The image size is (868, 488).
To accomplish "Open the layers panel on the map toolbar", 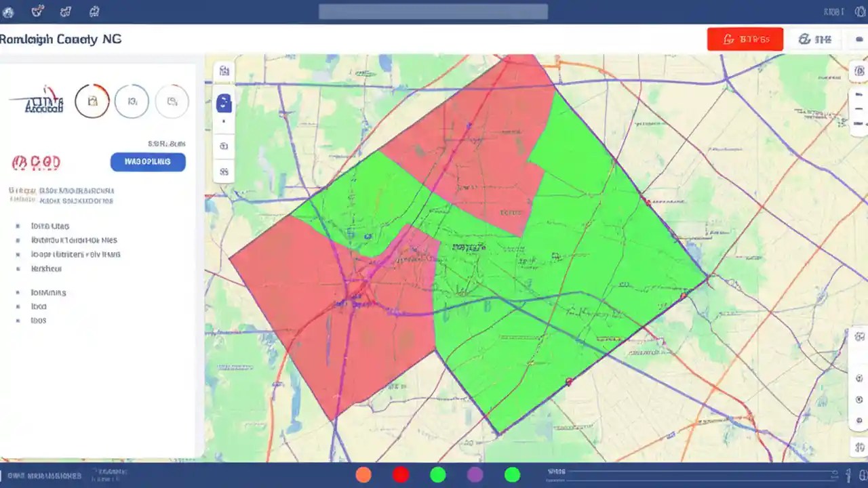I will [224, 70].
